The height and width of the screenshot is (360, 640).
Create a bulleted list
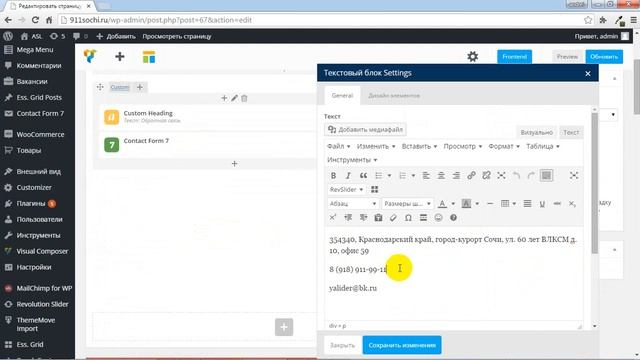point(378,176)
